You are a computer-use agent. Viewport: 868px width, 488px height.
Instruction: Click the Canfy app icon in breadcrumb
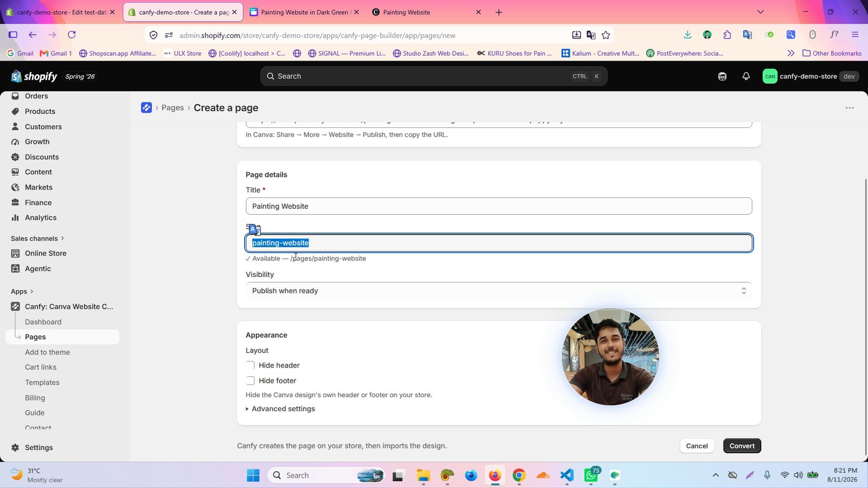pyautogui.click(x=146, y=107)
